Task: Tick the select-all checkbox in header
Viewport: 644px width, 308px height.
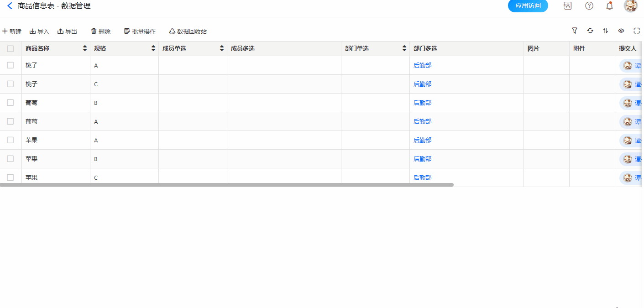Action: [x=10, y=48]
